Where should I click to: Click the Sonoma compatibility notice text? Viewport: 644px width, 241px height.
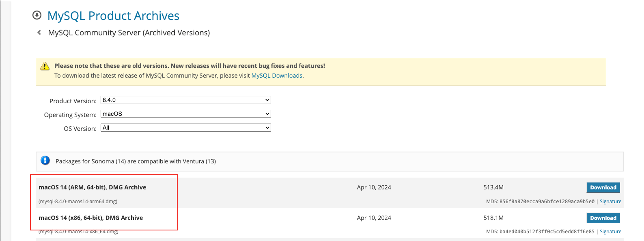pyautogui.click(x=136, y=161)
